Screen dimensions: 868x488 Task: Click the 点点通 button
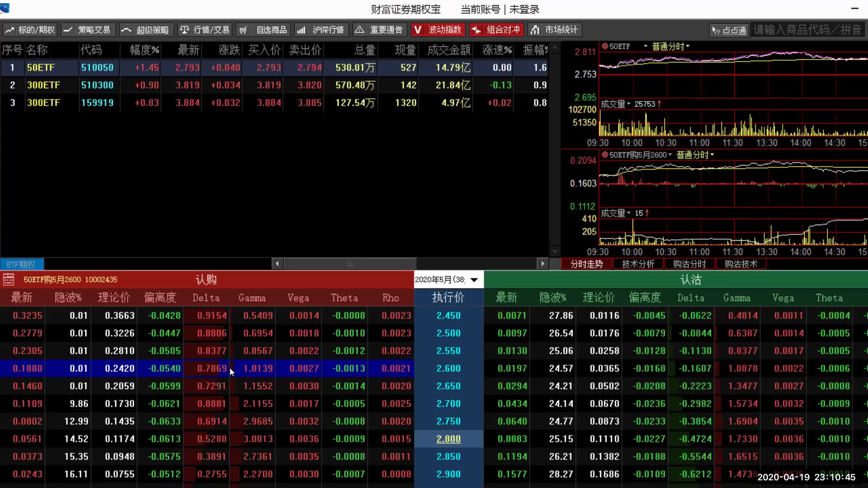(x=729, y=30)
